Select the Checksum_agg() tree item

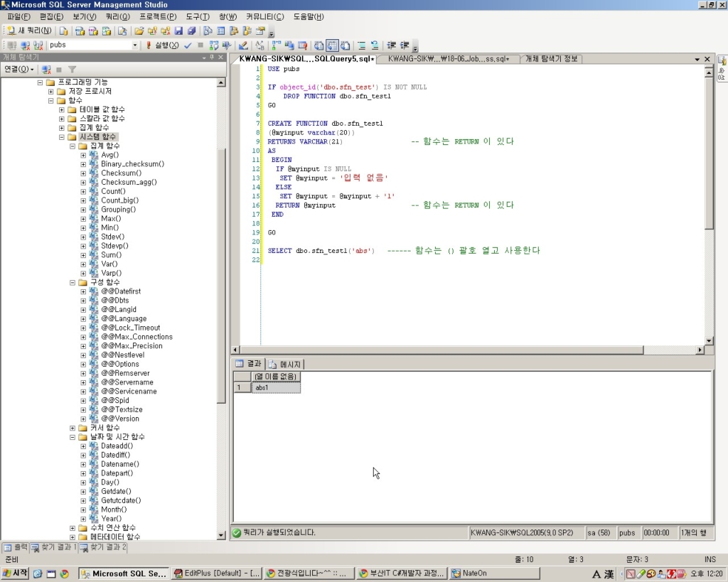[x=129, y=182]
